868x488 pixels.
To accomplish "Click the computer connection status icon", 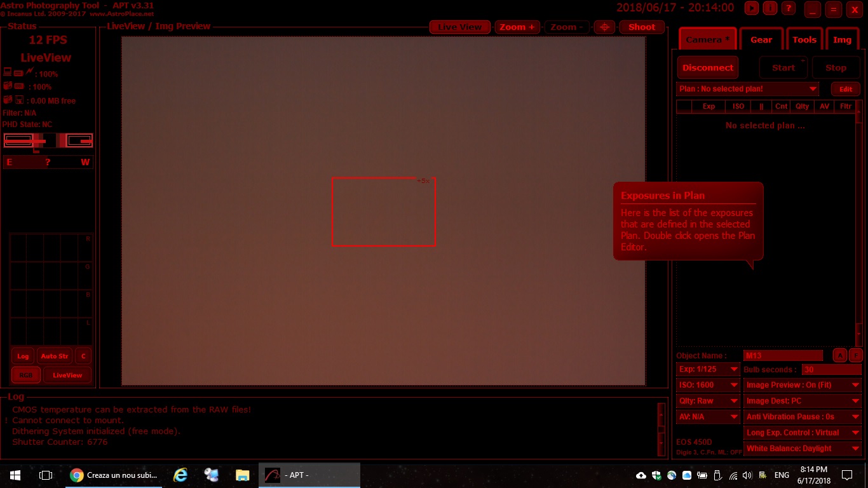I will point(8,72).
